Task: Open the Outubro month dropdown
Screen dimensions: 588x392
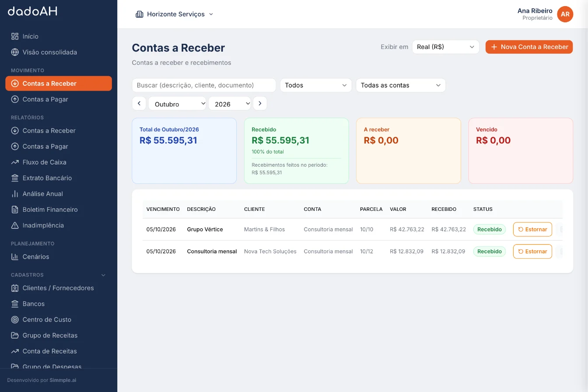Action: pos(177,104)
